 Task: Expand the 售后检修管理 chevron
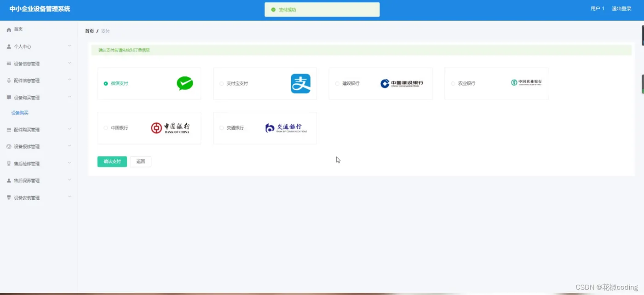(x=69, y=163)
